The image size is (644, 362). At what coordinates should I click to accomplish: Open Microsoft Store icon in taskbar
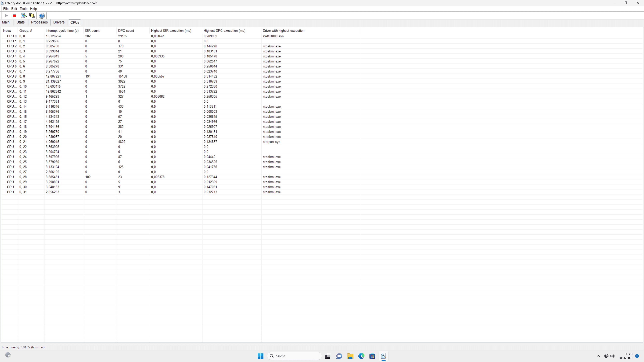[372, 356]
